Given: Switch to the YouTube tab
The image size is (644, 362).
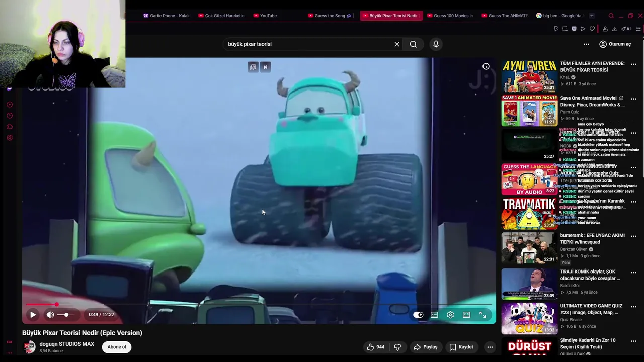Looking at the screenshot, I should 265,16.
